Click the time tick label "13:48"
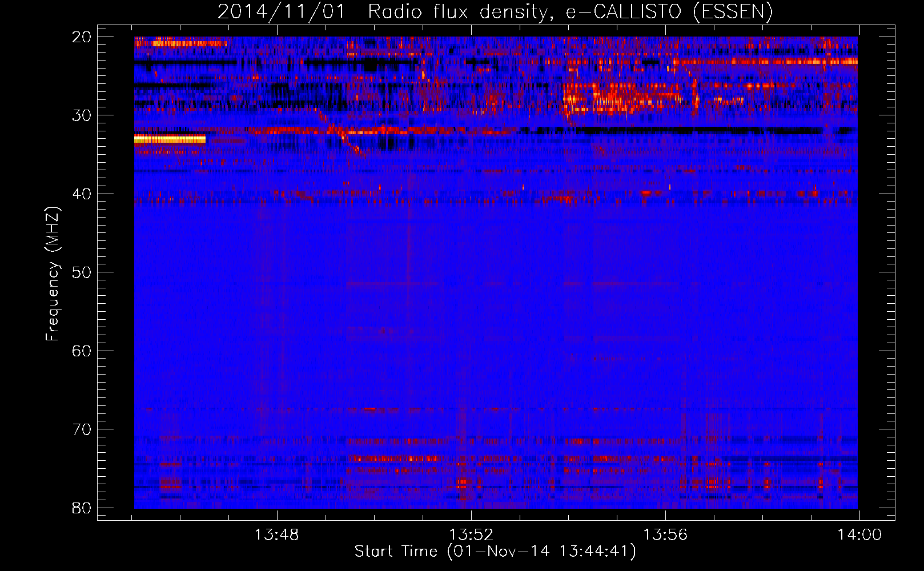The height and width of the screenshot is (571, 924). 276,535
